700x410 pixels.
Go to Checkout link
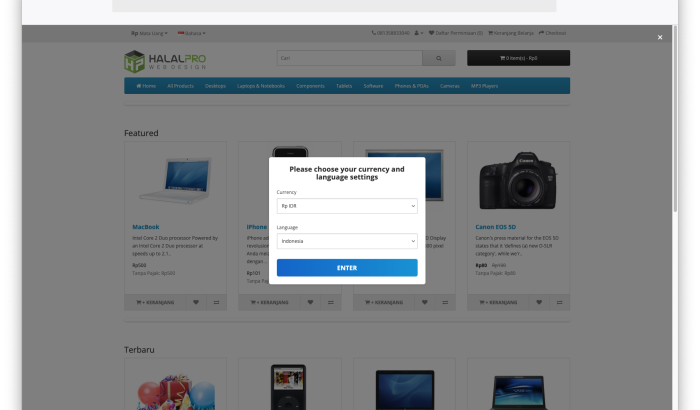pos(552,33)
